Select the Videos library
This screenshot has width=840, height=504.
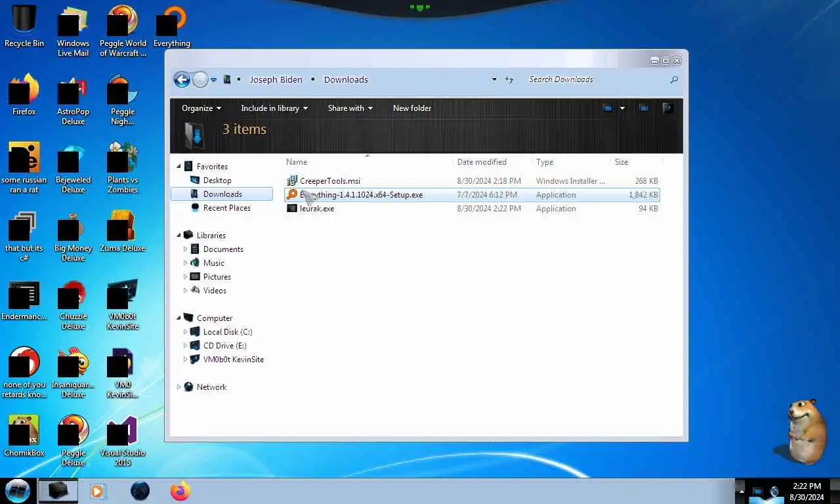tap(215, 291)
